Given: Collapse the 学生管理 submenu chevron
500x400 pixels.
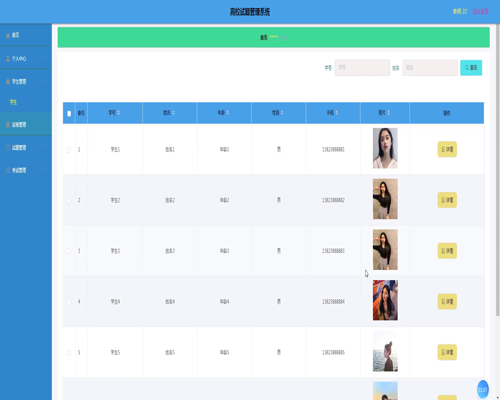Looking at the screenshot, I should (x=45, y=81).
